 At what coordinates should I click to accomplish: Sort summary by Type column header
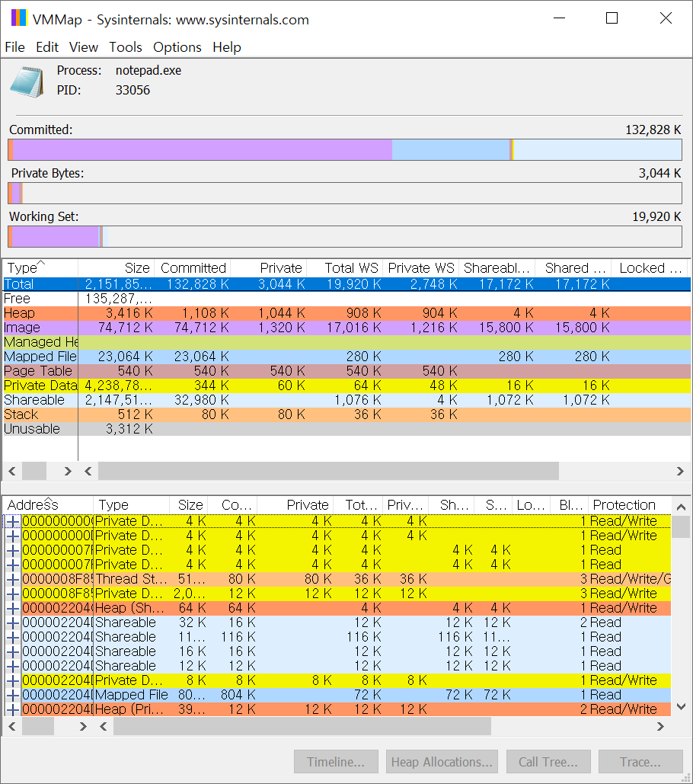point(40,268)
